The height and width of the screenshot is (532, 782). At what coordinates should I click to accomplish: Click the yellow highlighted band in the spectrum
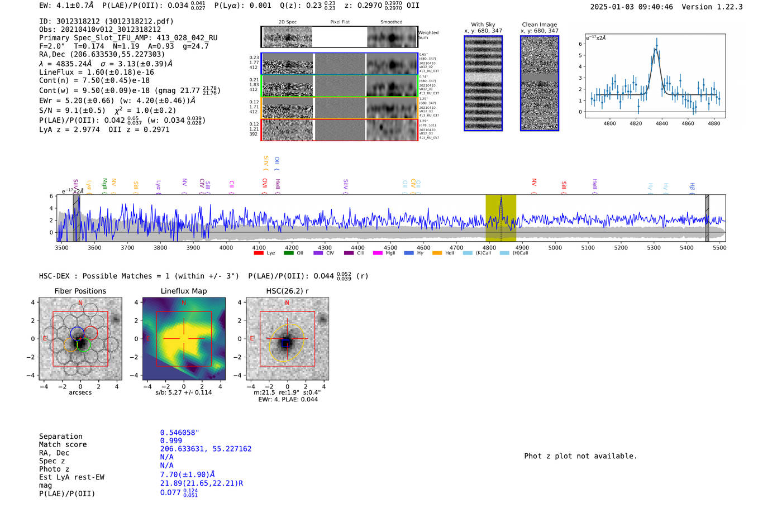[x=500, y=218]
